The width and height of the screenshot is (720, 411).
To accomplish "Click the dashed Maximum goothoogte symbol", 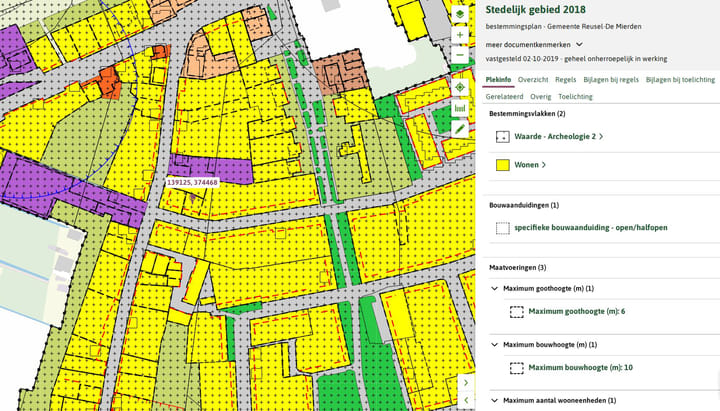I will pos(516,312).
